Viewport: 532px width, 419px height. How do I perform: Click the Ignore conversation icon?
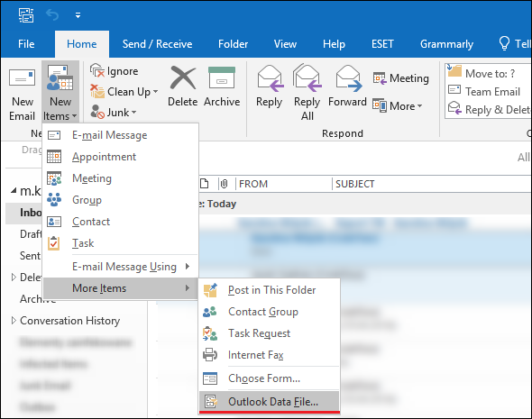(x=96, y=71)
